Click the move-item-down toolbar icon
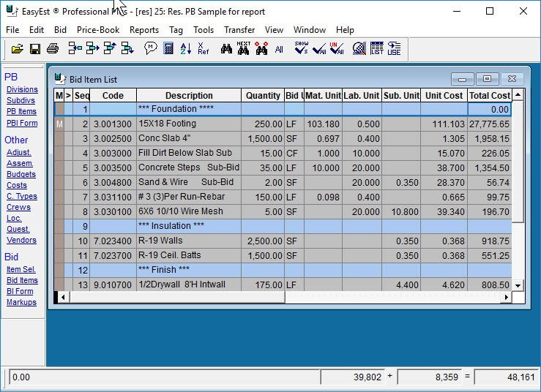Image resolution: width=541 pixels, height=392 pixels. coord(127,48)
